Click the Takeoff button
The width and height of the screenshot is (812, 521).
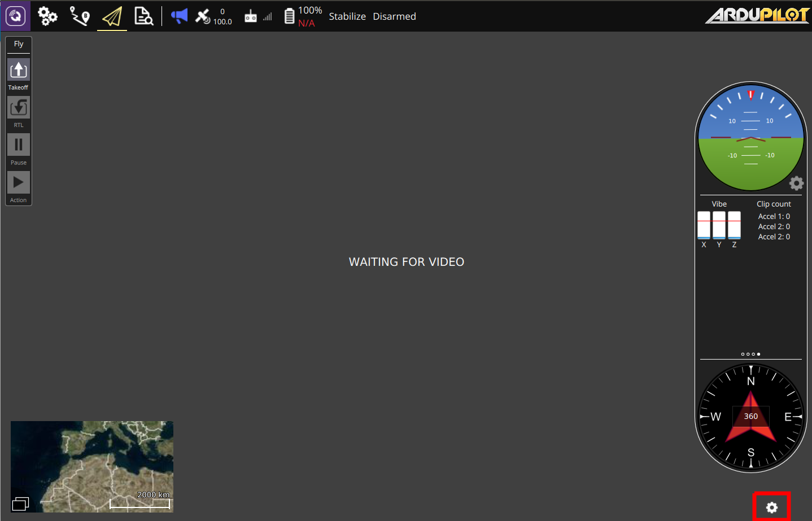[19, 75]
